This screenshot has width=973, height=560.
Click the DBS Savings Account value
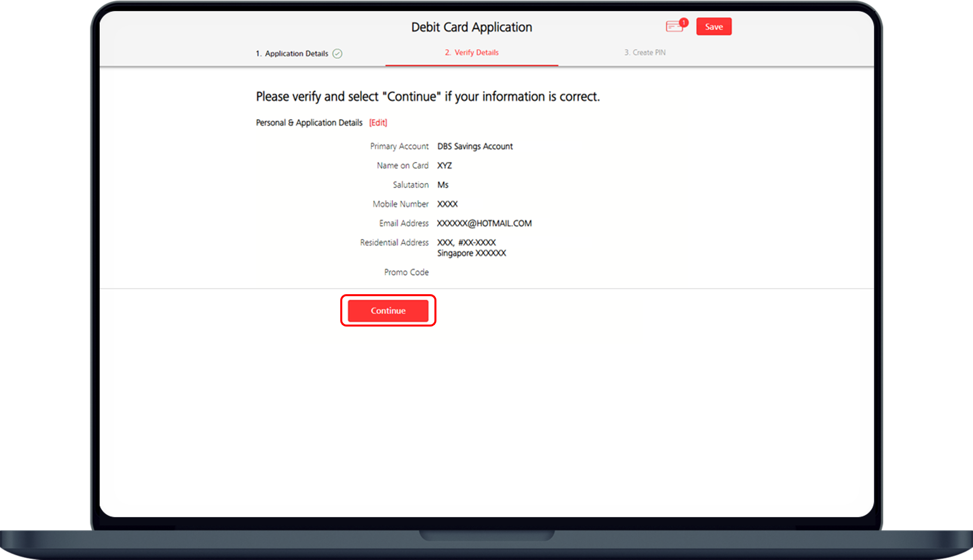(475, 146)
